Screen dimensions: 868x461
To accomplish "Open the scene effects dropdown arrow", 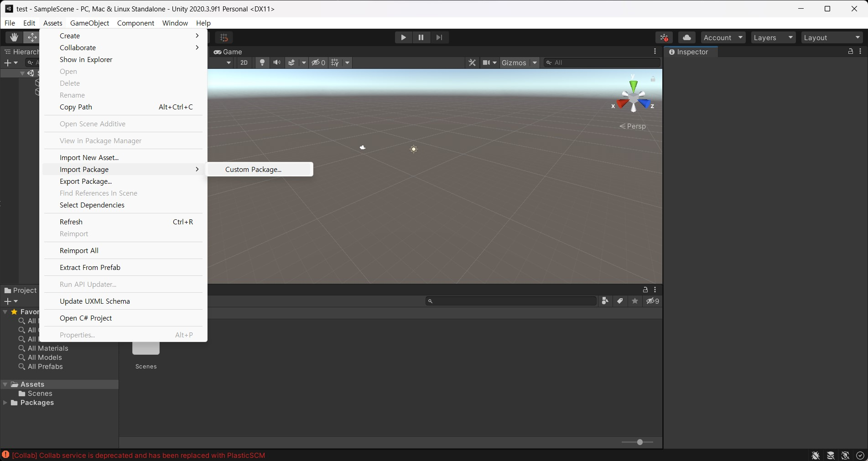I will 303,62.
